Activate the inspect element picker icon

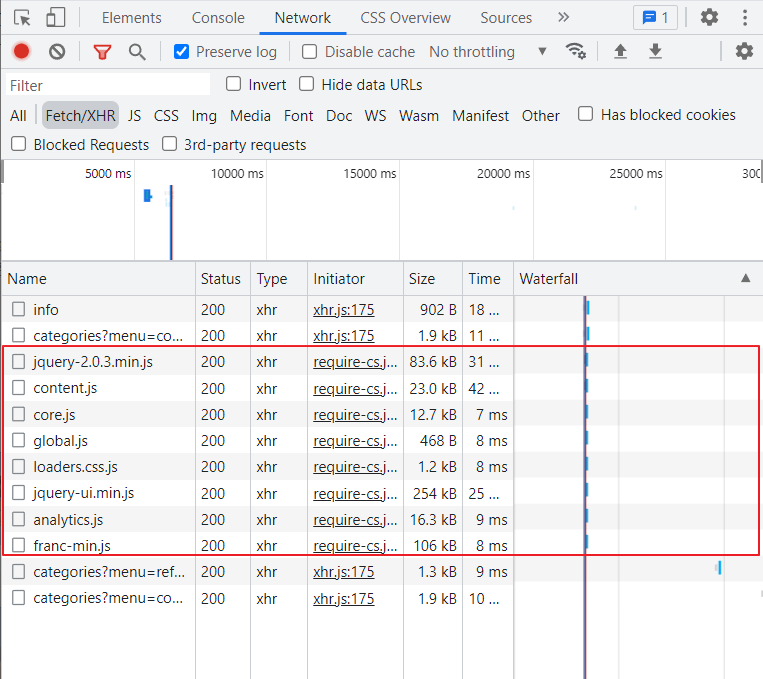pyautogui.click(x=22, y=18)
